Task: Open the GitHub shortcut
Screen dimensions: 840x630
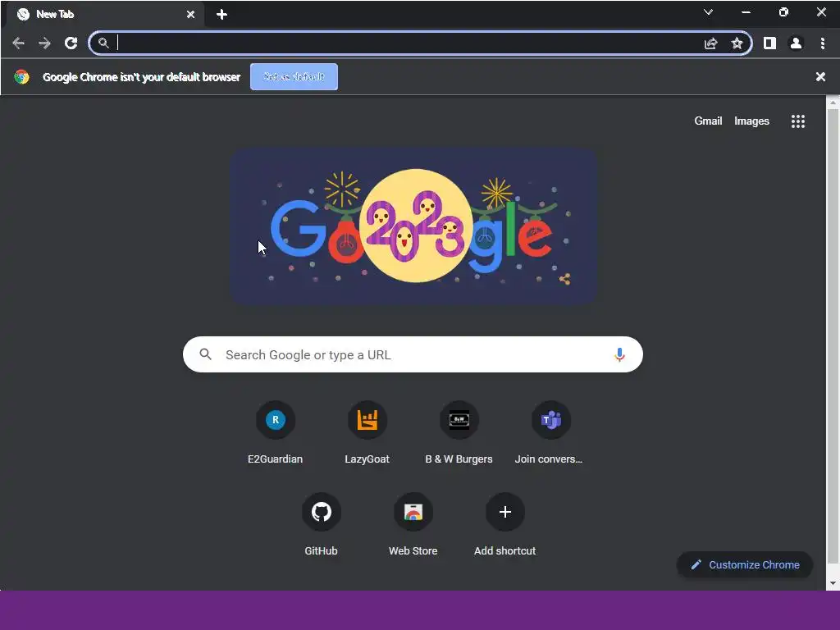Action: tap(321, 524)
